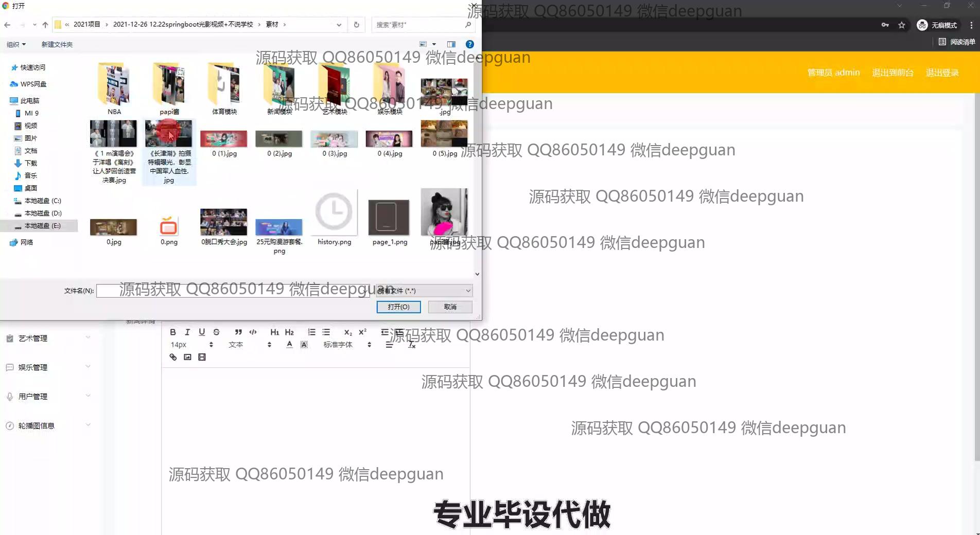Click the 文件名 input field
This screenshot has width=980, height=535.
coord(234,291)
